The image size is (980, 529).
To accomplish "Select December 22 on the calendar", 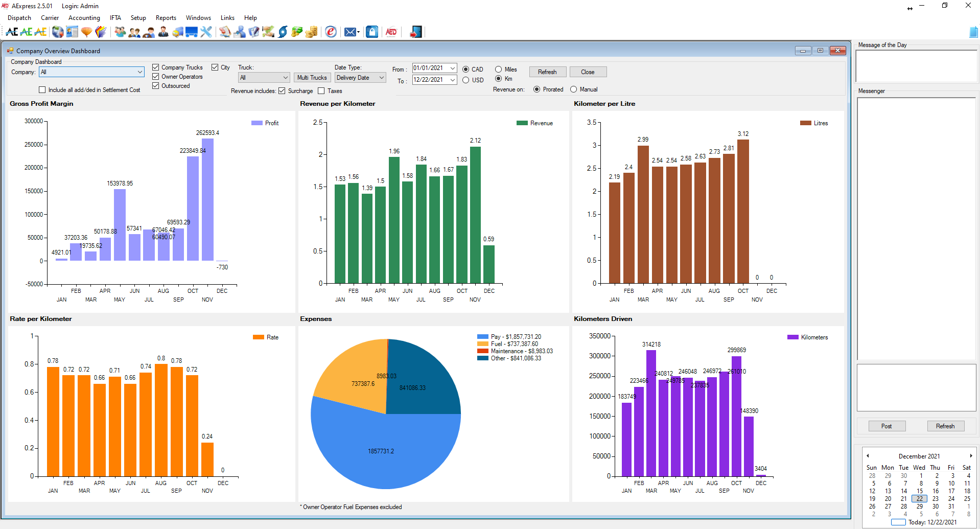I will pos(919,498).
